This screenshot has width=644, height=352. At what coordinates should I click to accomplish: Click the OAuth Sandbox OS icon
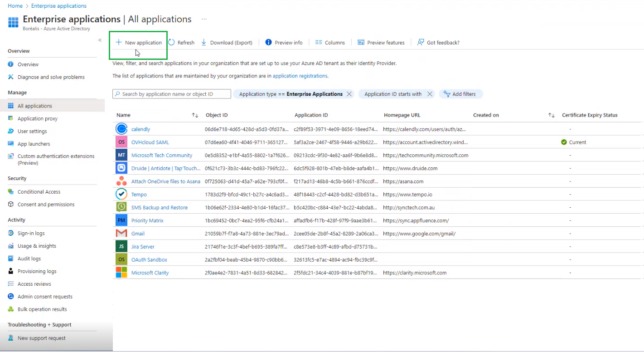coord(121,260)
